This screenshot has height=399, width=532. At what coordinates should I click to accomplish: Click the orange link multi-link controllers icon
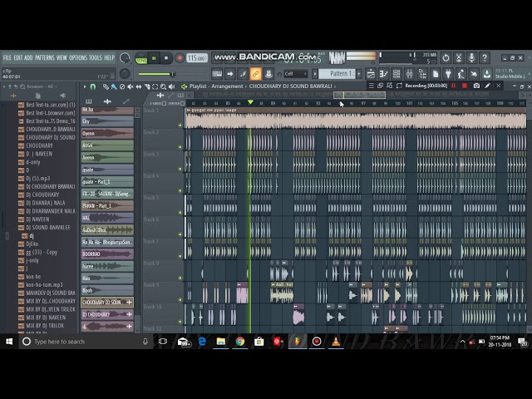pos(255,74)
